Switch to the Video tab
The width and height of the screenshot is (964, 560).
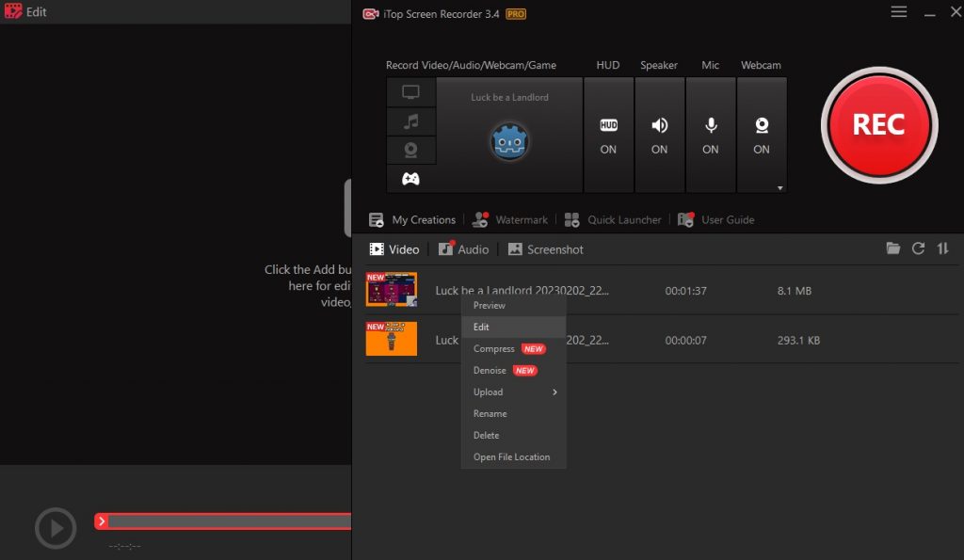click(394, 249)
